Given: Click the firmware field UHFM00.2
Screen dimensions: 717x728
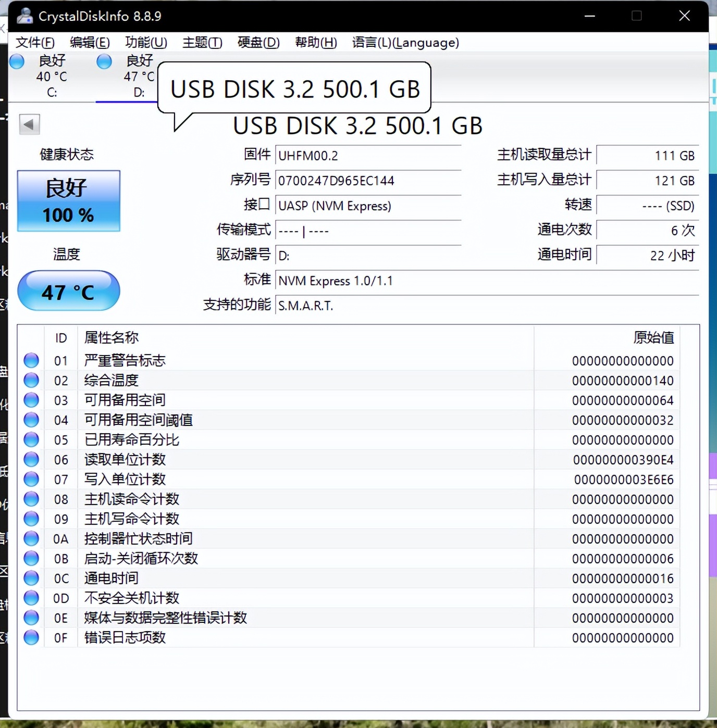Looking at the screenshot, I should 368,156.
